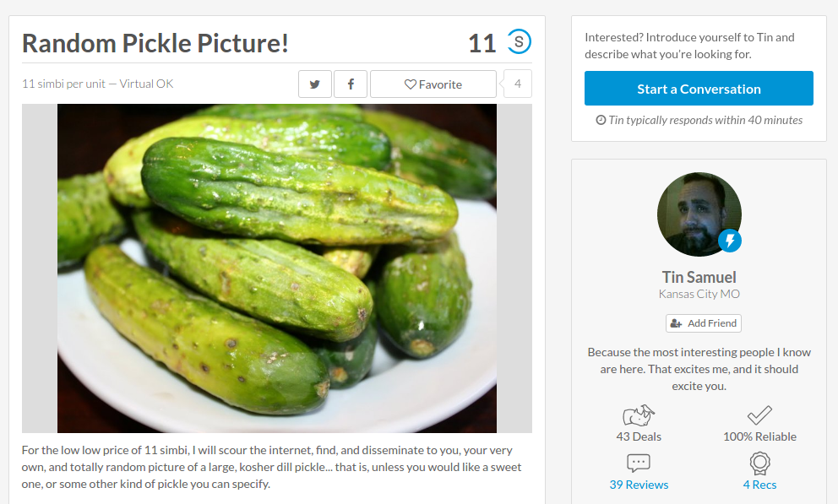Click the simbi currency S icon

pos(519,41)
